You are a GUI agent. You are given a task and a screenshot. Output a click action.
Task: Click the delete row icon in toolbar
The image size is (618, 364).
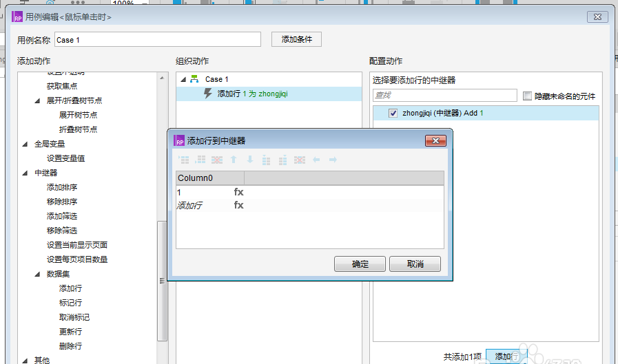pos(217,160)
